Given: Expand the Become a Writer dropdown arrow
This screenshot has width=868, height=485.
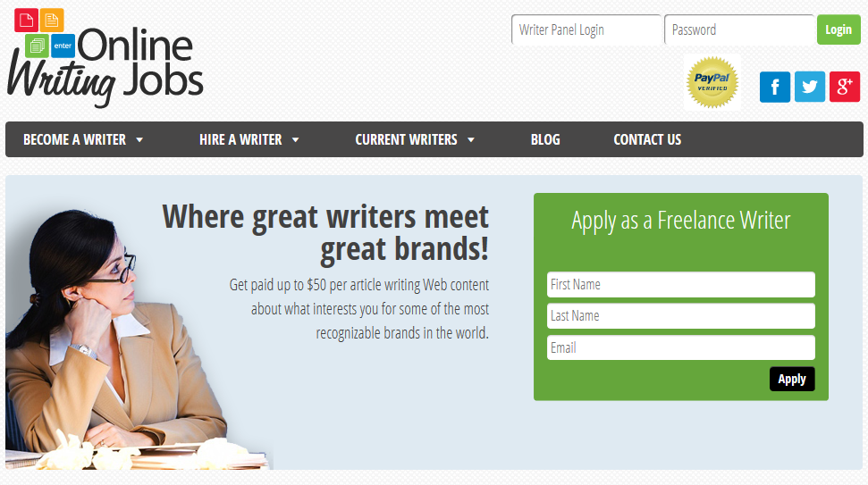Looking at the screenshot, I should click(x=139, y=140).
